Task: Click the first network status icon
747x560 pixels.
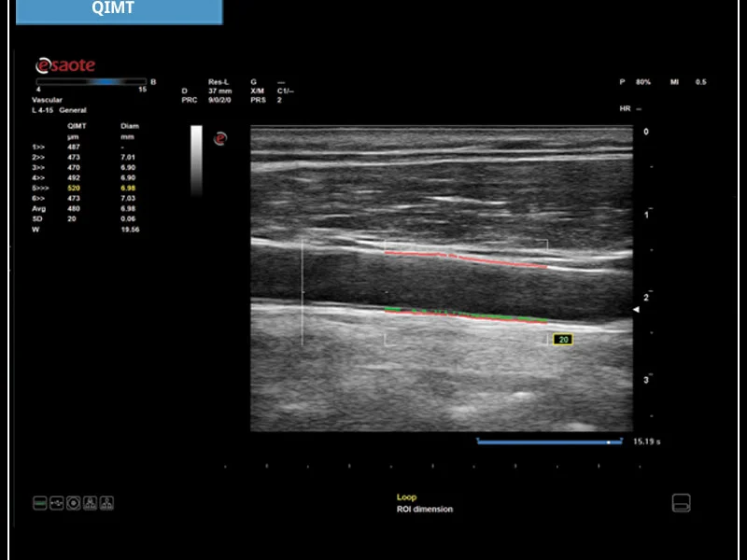Action: point(90,503)
